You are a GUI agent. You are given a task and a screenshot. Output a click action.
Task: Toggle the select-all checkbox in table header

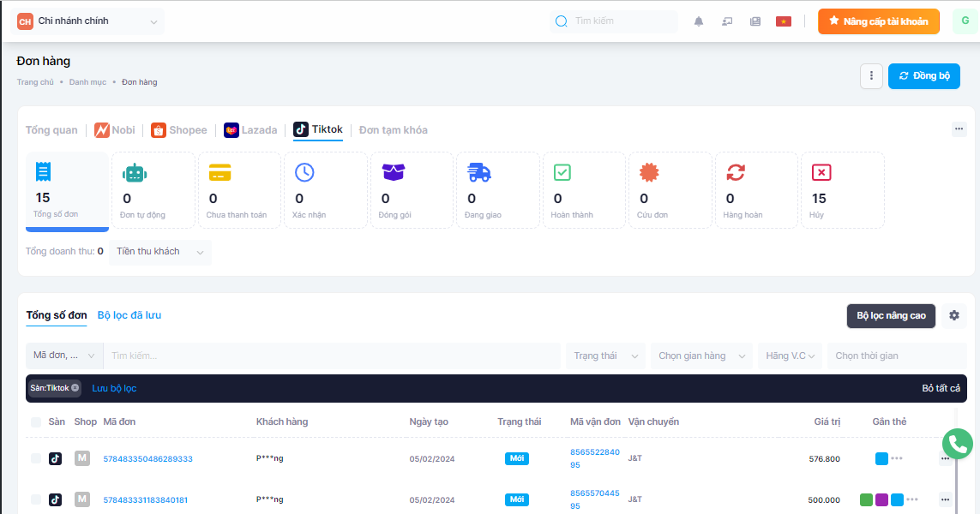tap(36, 422)
